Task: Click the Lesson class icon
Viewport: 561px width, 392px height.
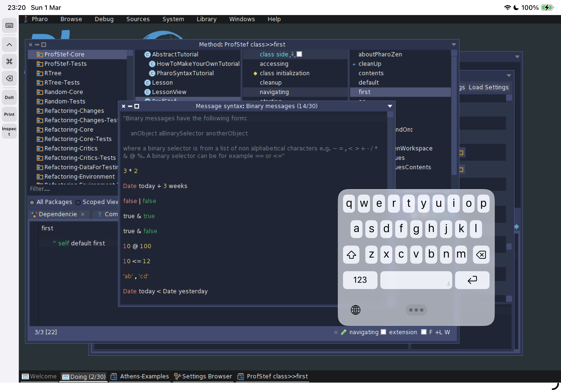Action: pyautogui.click(x=147, y=82)
